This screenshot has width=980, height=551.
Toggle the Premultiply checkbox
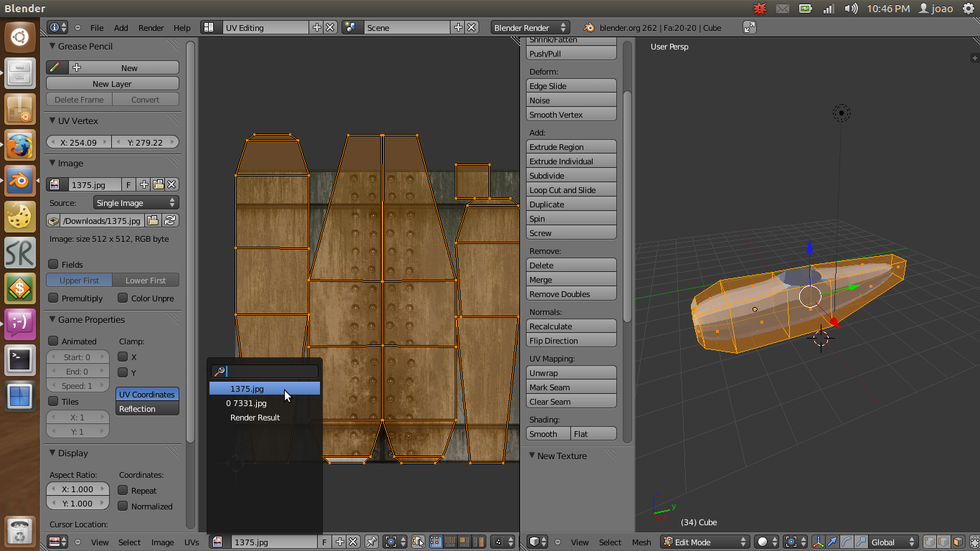[54, 298]
